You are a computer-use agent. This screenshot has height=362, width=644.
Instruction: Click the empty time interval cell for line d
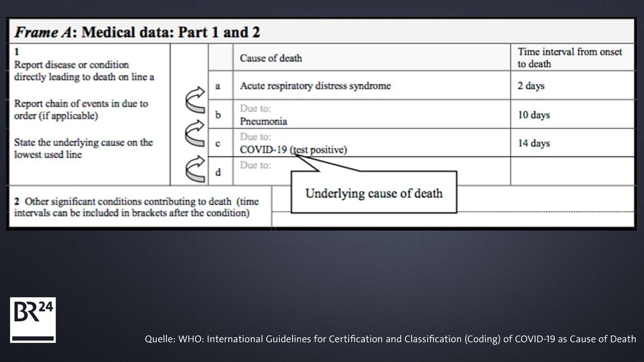click(572, 171)
